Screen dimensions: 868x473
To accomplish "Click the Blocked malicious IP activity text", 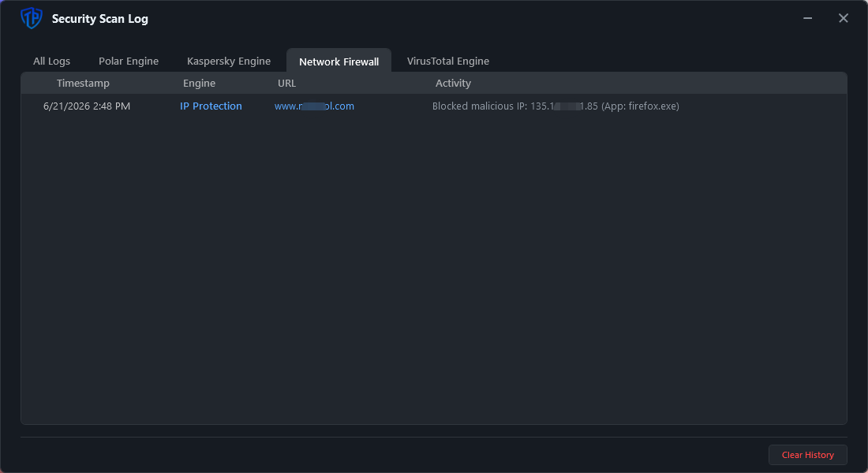I will [x=556, y=106].
